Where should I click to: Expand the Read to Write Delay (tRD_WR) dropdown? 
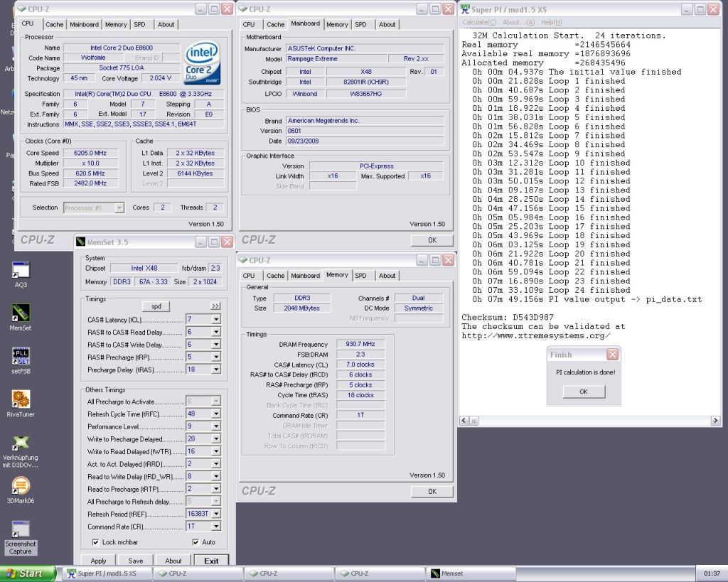point(216,476)
